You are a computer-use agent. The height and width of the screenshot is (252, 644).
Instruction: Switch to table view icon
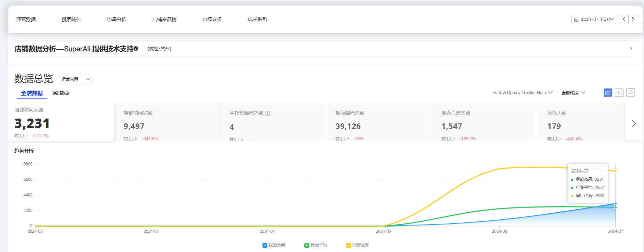[x=619, y=93]
